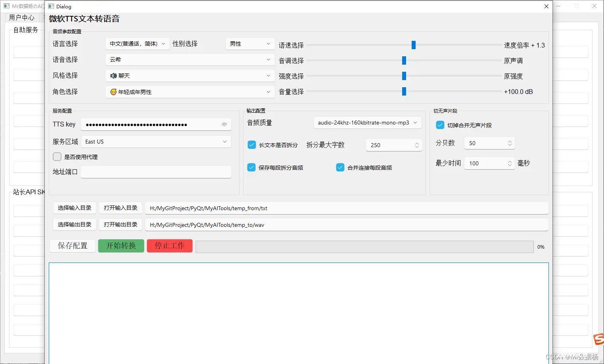Click the TTS key password field
Viewport: 604px width, 364px height.
(156, 125)
